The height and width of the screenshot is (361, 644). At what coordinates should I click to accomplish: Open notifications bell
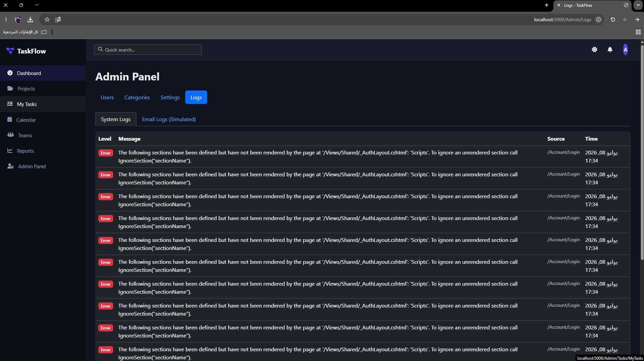[x=610, y=49]
